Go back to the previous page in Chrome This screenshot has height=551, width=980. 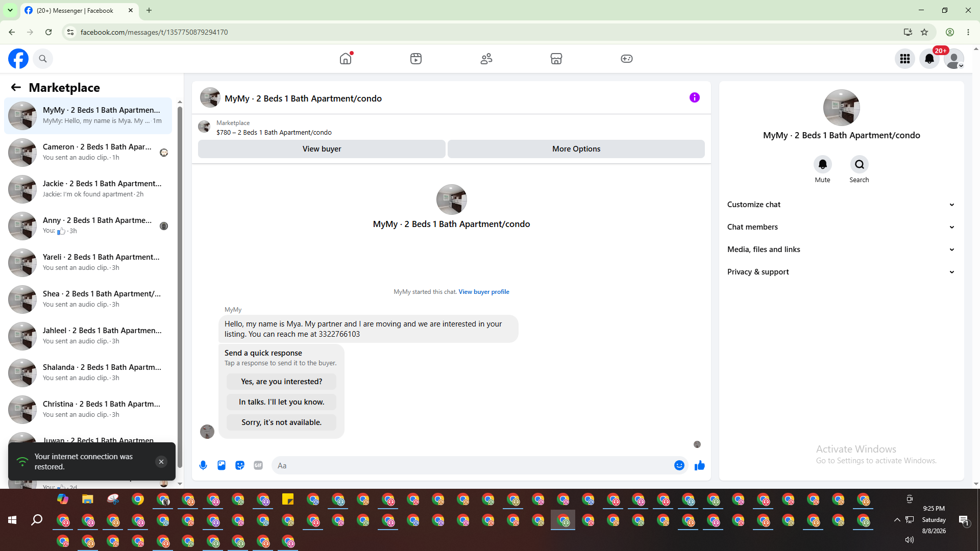click(12, 32)
